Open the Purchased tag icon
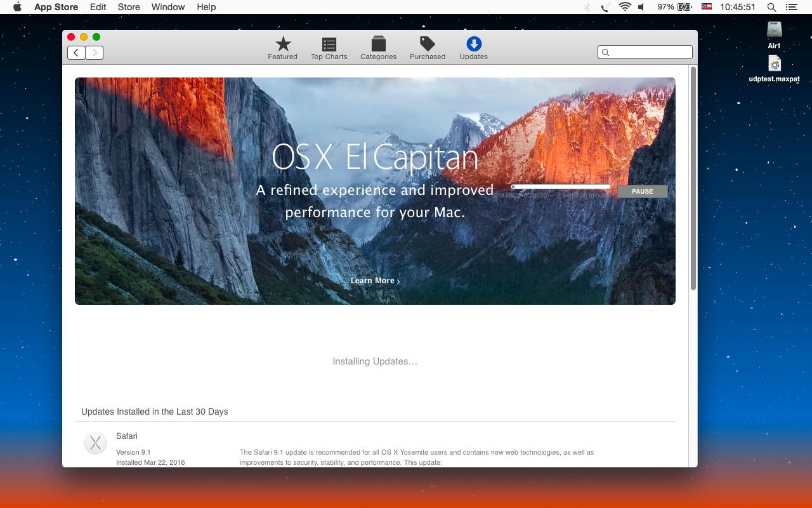 [x=428, y=44]
